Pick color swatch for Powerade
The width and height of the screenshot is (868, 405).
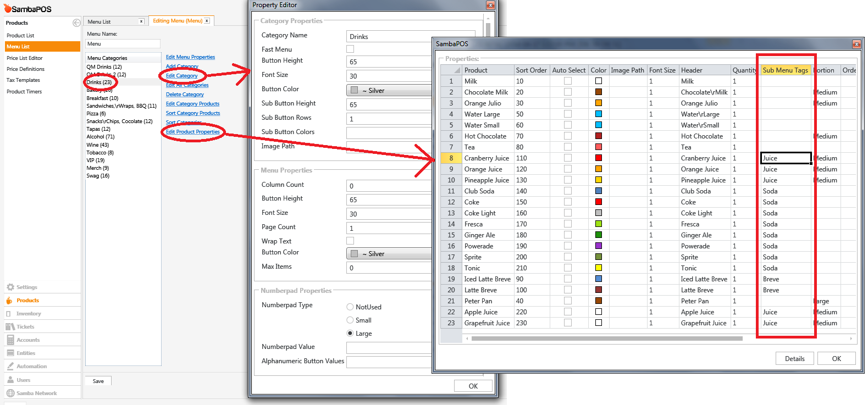point(599,246)
